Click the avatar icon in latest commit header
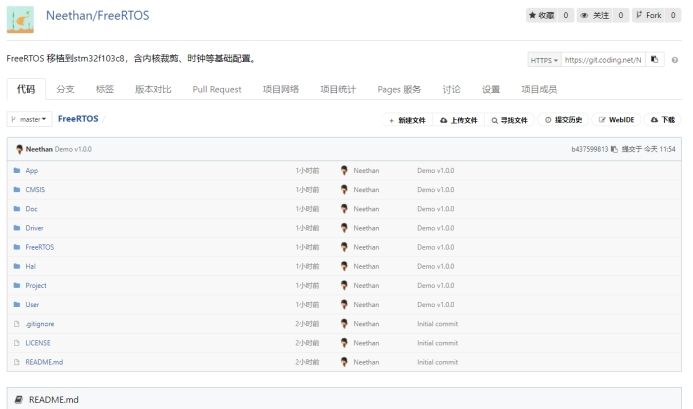Viewport: 693px width, 409px height. [x=19, y=149]
